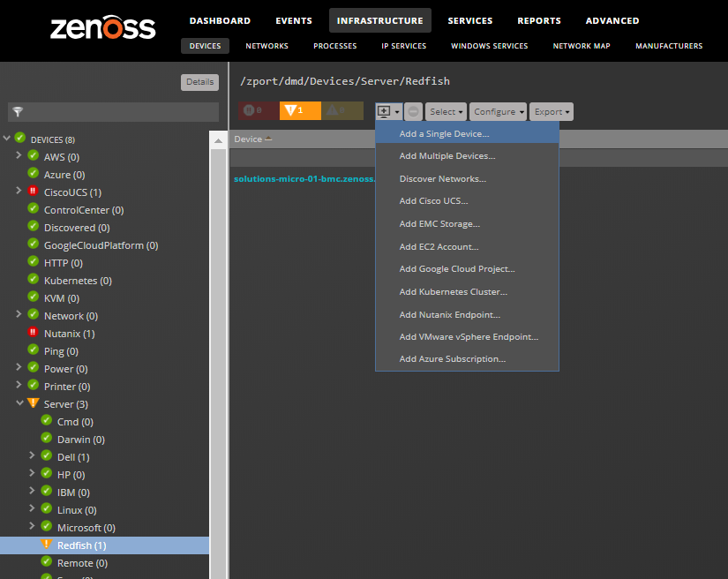Click the red critical icon beside CiscoUCS
The image size is (728, 579).
[33, 191]
